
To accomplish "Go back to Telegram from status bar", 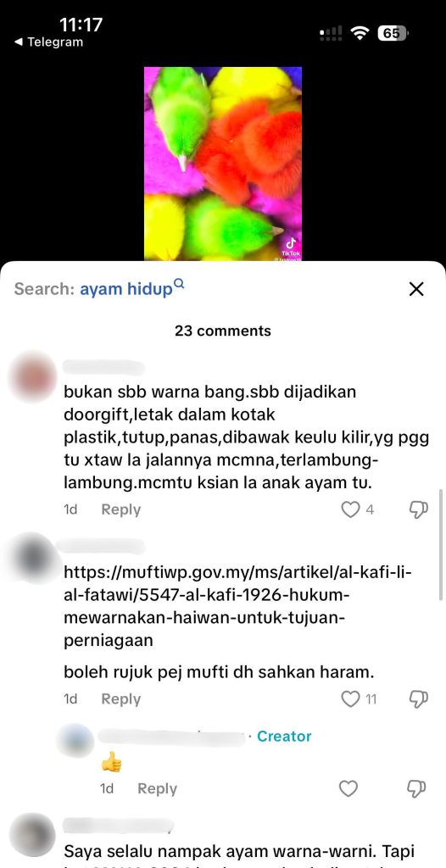I will click(x=48, y=42).
